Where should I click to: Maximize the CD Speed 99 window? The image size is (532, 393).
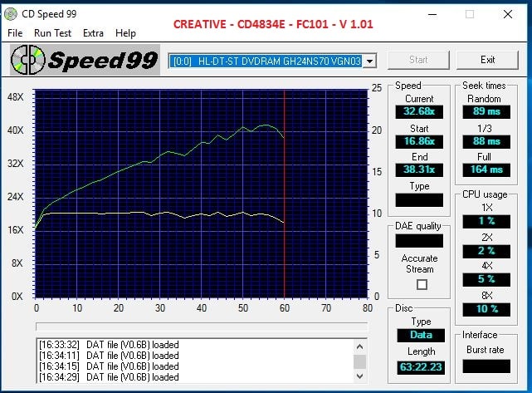[470, 14]
